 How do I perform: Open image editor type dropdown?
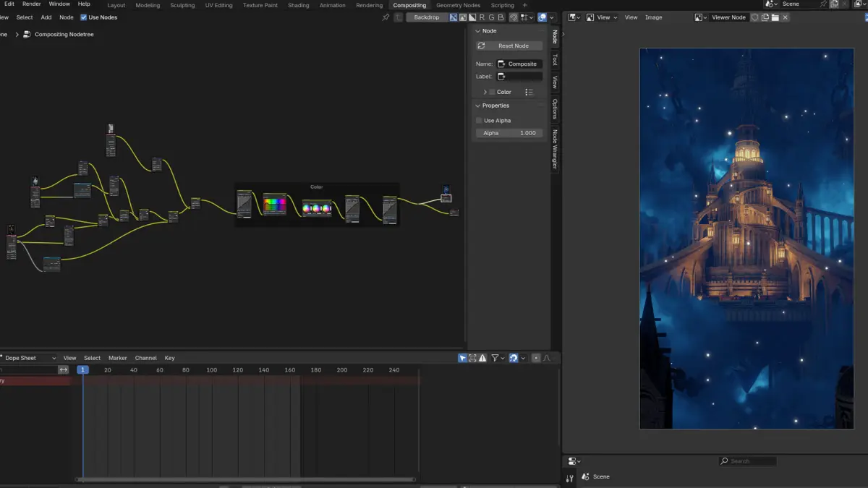click(573, 17)
